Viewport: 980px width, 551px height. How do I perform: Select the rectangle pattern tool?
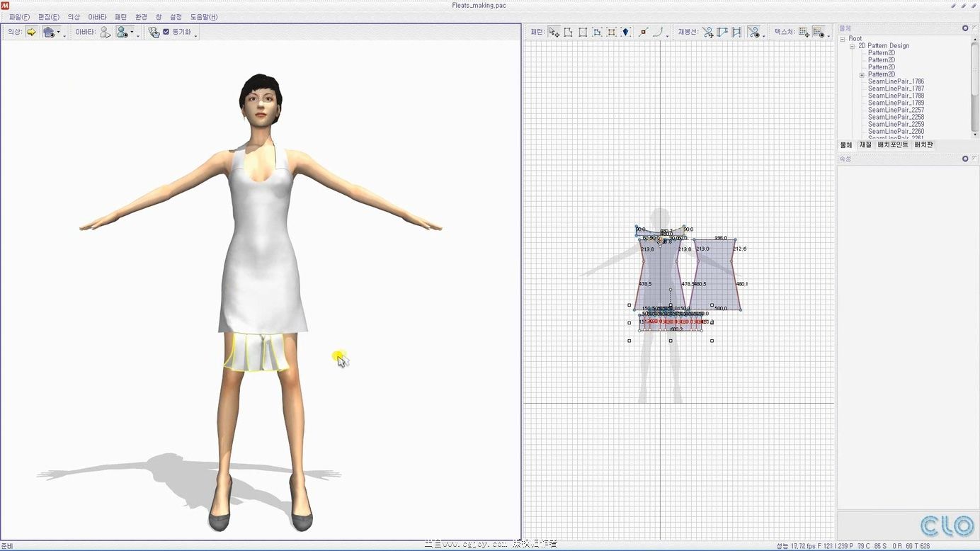583,32
